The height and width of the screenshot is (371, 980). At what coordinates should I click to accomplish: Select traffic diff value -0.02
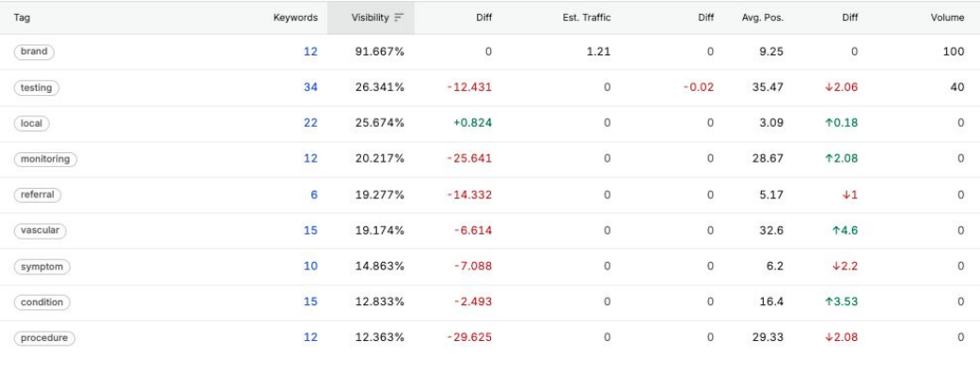698,87
